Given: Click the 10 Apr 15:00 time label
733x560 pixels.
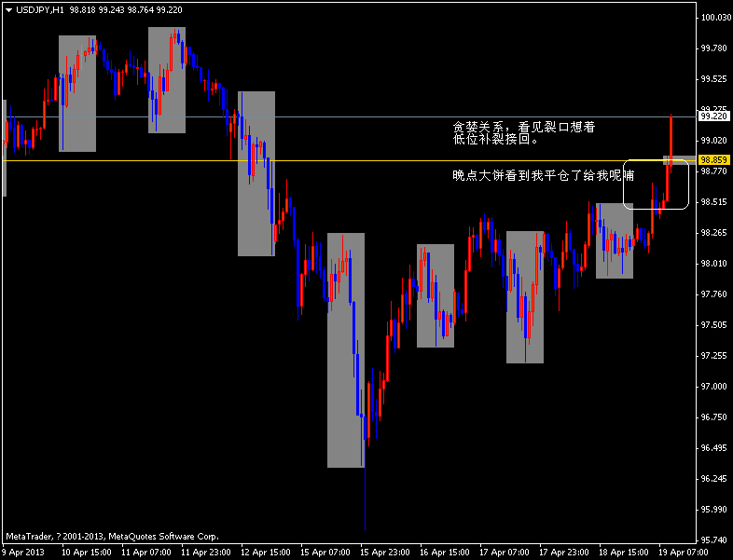Looking at the screenshot, I should [x=87, y=552].
